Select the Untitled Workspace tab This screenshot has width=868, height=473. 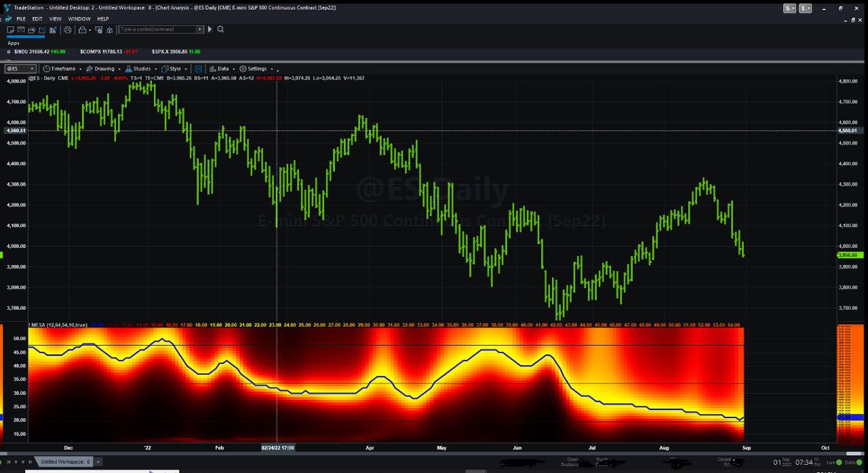click(x=64, y=461)
